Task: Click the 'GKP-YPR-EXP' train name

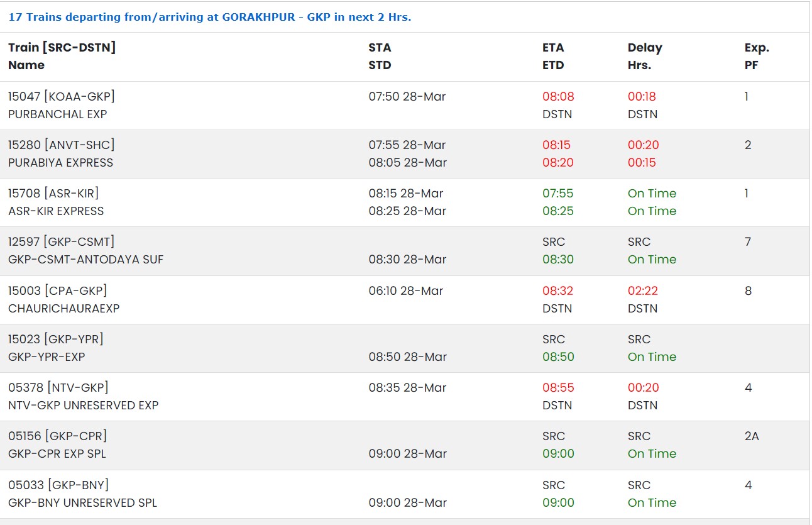Action: pos(47,357)
